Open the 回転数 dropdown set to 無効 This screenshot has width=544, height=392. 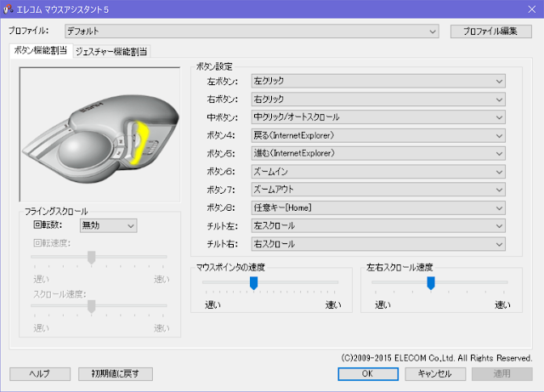pos(109,225)
